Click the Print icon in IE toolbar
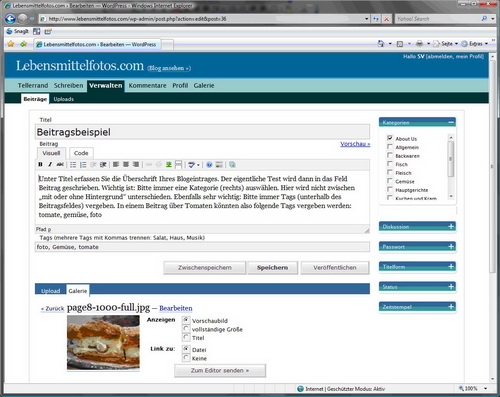 [x=419, y=44]
